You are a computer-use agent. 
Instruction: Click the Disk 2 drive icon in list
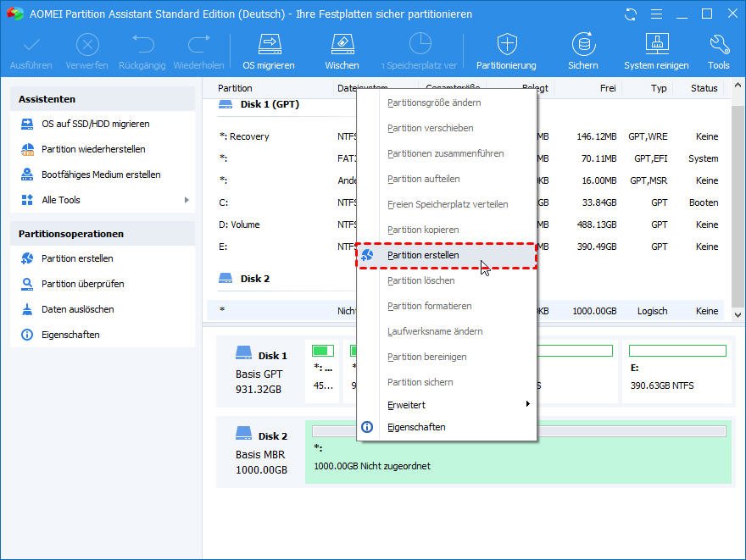pyautogui.click(x=225, y=278)
